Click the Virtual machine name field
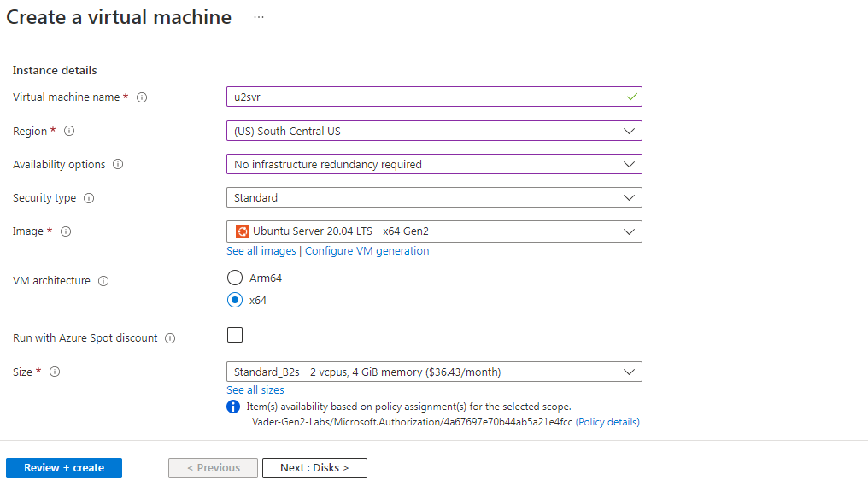This screenshot has height=486, width=868. point(434,97)
